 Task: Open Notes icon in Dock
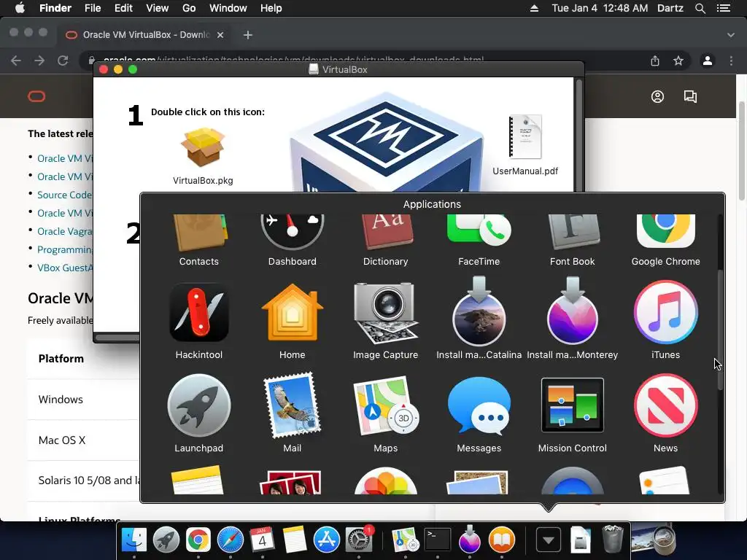click(295, 540)
